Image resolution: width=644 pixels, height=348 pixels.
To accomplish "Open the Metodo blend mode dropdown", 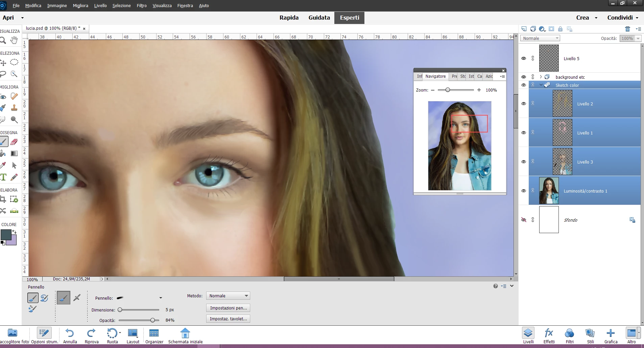I will pos(228,296).
